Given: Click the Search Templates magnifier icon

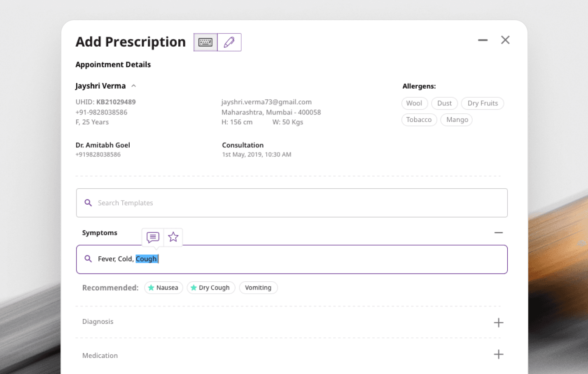Looking at the screenshot, I should point(88,203).
